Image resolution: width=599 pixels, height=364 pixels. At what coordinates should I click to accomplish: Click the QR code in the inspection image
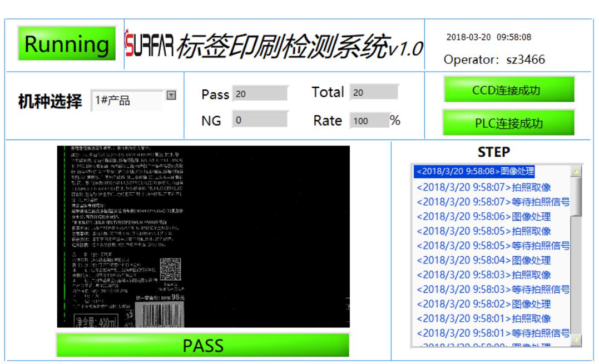(x=170, y=269)
